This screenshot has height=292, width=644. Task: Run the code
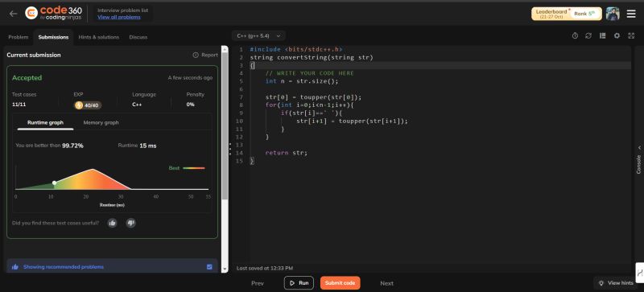299,283
